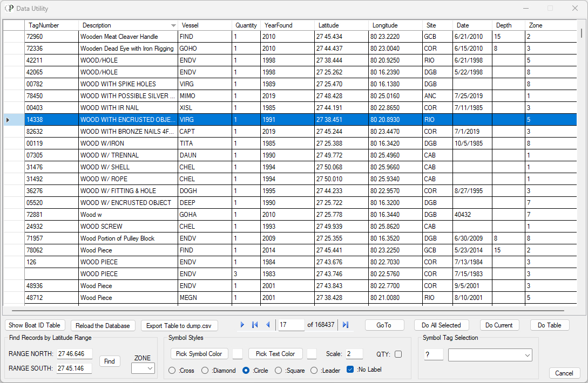
Task: Open the ZONE dropdown
Action: 143,368
